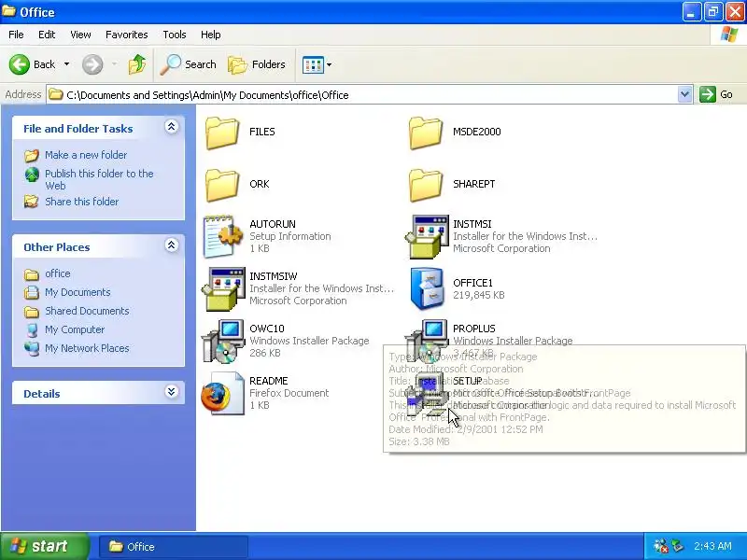Select the INSTMSIW installer icon
747x560 pixels.
[x=223, y=289]
